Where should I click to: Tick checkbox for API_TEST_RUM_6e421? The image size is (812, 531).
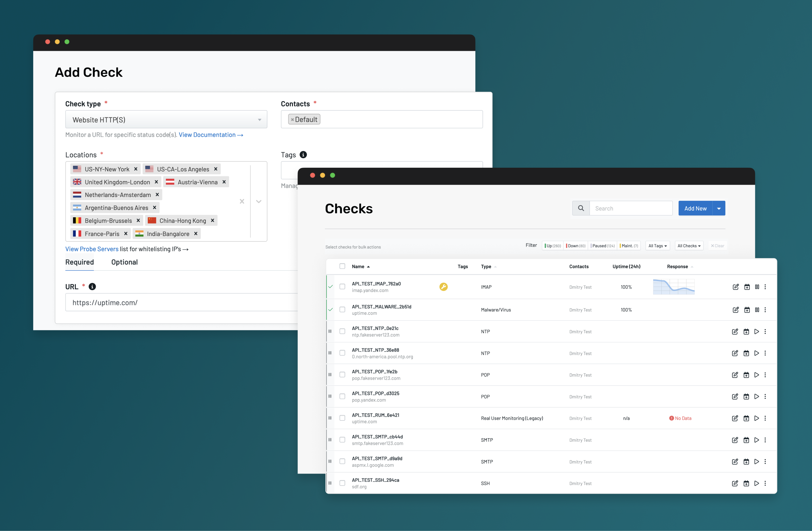click(x=342, y=418)
